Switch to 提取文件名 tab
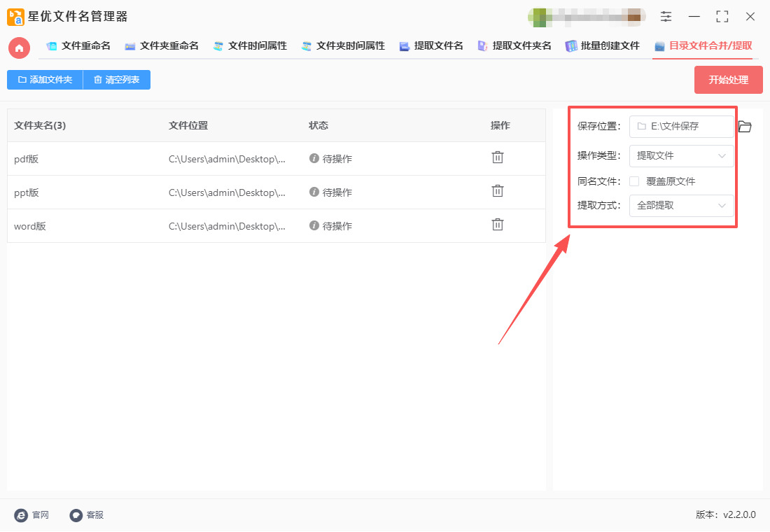770x532 pixels. pyautogui.click(x=431, y=46)
